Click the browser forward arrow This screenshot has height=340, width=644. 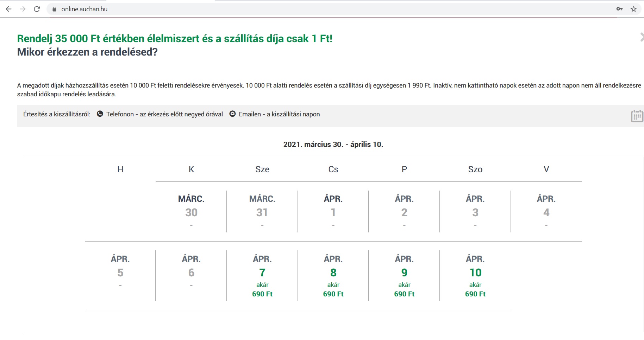[x=23, y=9]
